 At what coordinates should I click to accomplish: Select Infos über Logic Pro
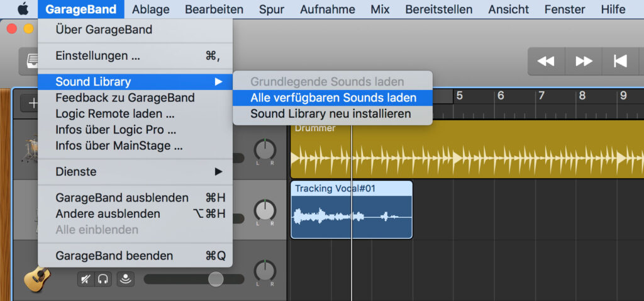point(135,130)
